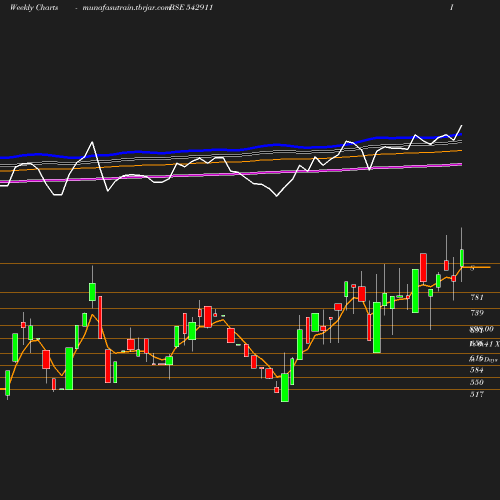500x500 pixels.
Task: Click the 'Weekly Charts' title text
Action: click(34, 8)
